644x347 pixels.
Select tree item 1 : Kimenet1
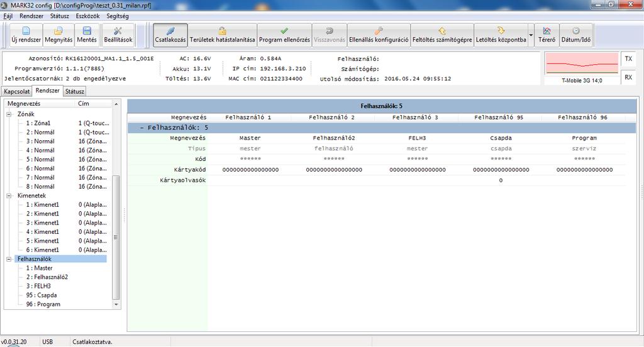click(42, 204)
